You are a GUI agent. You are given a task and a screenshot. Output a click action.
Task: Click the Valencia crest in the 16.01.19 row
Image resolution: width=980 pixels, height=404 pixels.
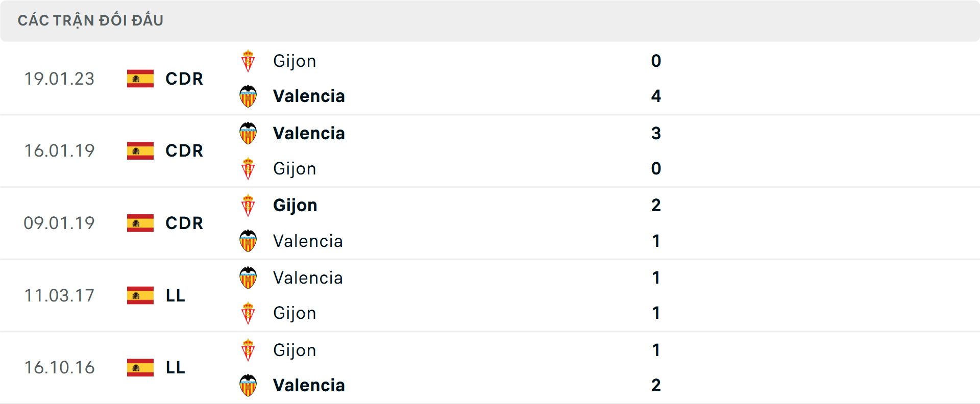tap(249, 133)
